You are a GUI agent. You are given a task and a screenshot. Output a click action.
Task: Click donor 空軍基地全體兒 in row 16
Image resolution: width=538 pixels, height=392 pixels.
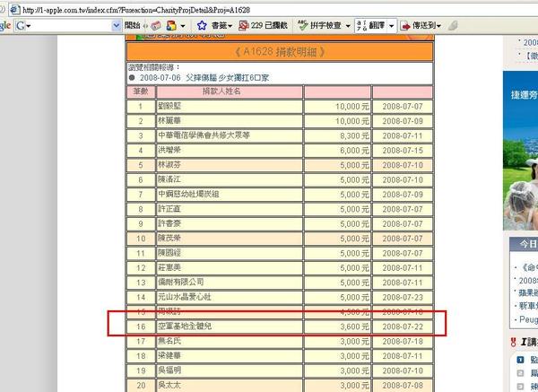pyautogui.click(x=185, y=327)
